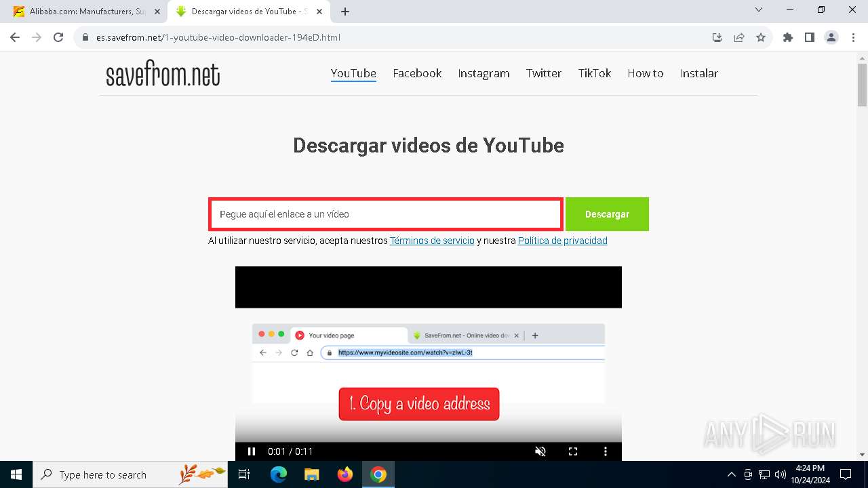Image resolution: width=868 pixels, height=488 pixels.
Task: Reload the savefrom.net page
Action: tap(58, 37)
